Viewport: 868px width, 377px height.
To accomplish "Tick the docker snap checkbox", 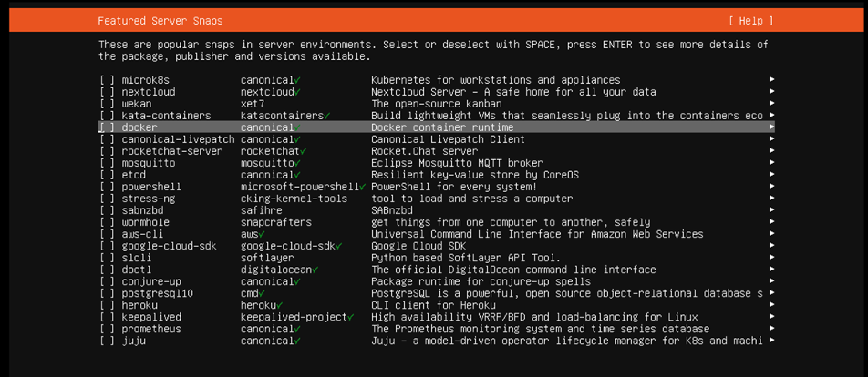I will (x=108, y=127).
